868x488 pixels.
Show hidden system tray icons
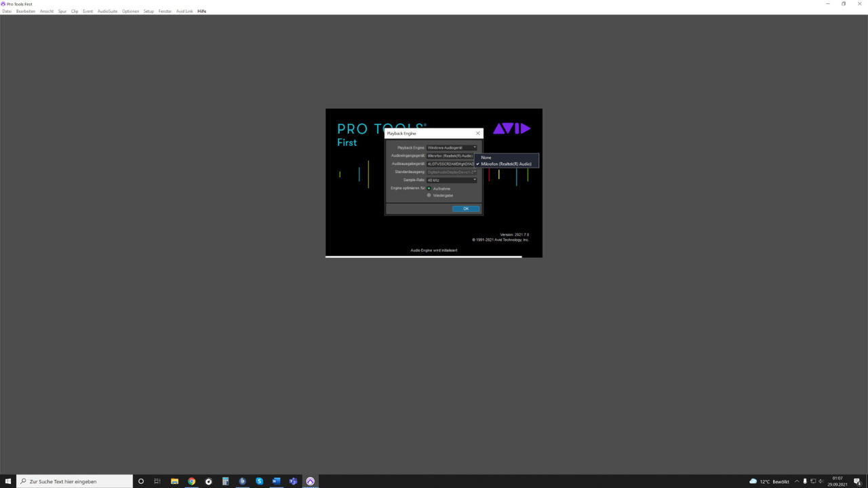(x=797, y=481)
